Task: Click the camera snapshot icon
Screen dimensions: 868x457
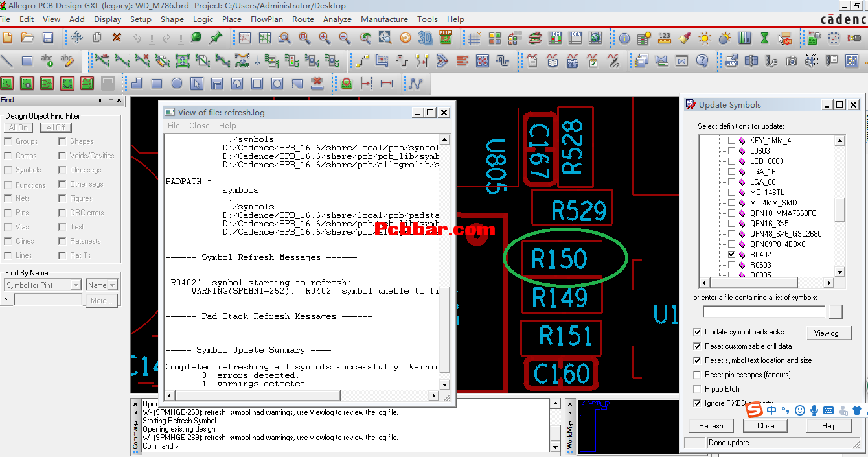Action: [792, 61]
